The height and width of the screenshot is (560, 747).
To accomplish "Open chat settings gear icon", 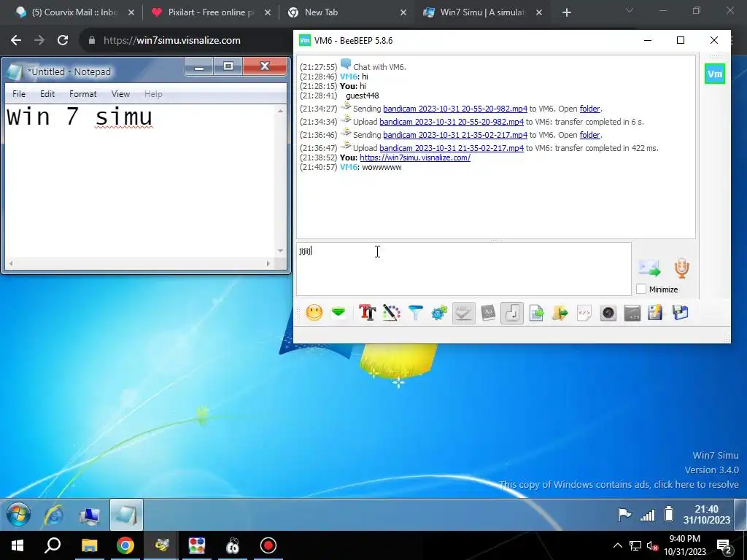I will click(x=439, y=313).
